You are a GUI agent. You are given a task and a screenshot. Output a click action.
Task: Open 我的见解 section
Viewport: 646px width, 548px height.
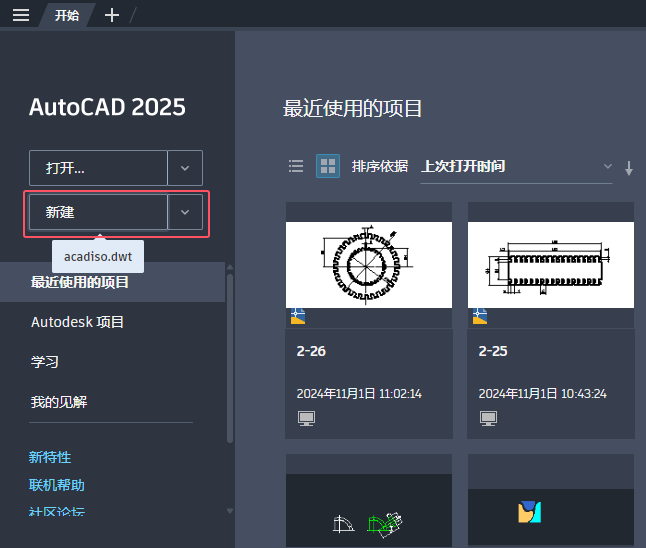[59, 402]
